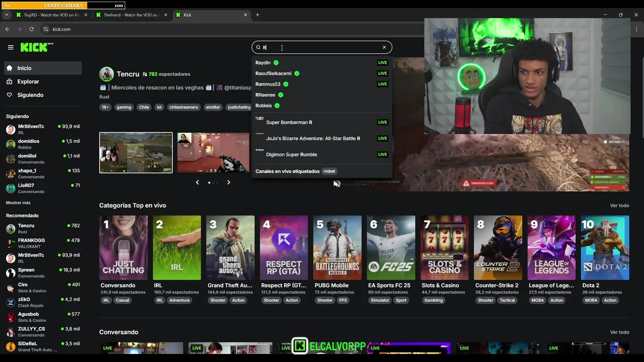Image resolution: width=644 pixels, height=362 pixels.
Task: Open Dota 2 category card
Action: pos(605,248)
